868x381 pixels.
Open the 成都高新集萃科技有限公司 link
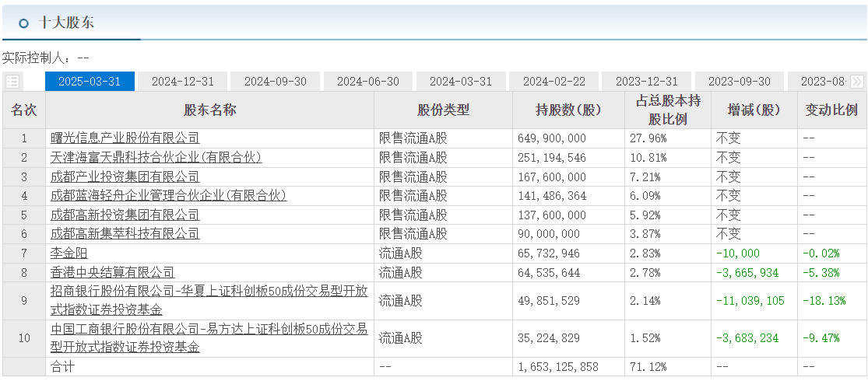(x=125, y=234)
